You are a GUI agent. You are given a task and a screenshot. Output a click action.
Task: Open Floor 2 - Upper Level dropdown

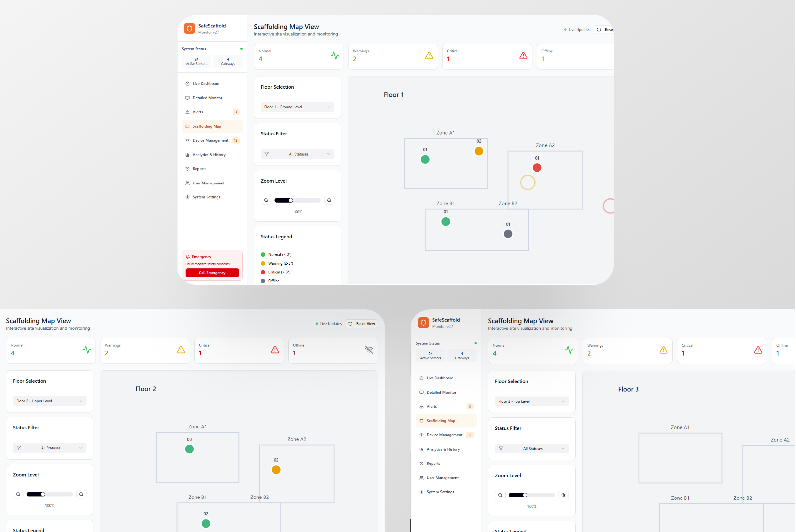click(50, 401)
